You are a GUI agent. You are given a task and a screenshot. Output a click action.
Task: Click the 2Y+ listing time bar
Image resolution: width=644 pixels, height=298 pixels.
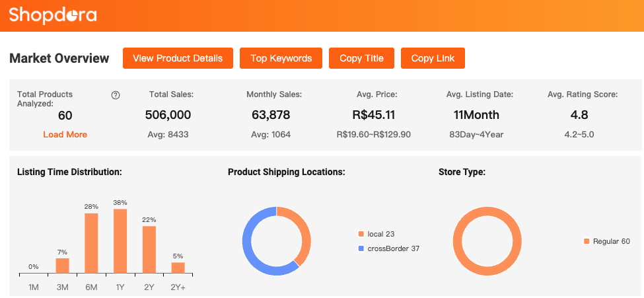[x=178, y=268]
